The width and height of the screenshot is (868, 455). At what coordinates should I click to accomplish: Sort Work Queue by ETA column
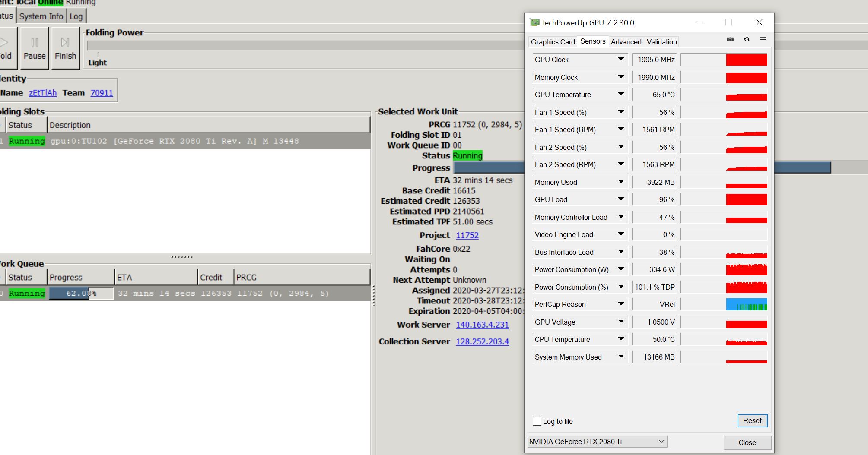156,277
